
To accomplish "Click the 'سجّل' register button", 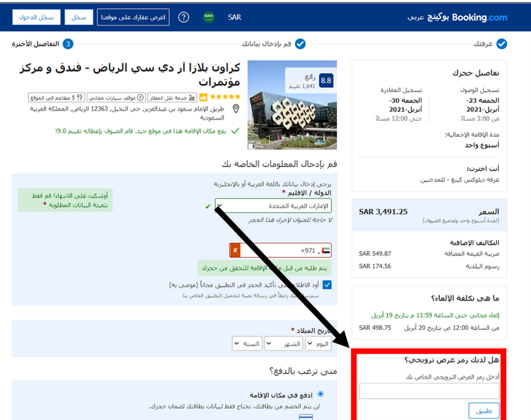I will pyautogui.click(x=79, y=17).
